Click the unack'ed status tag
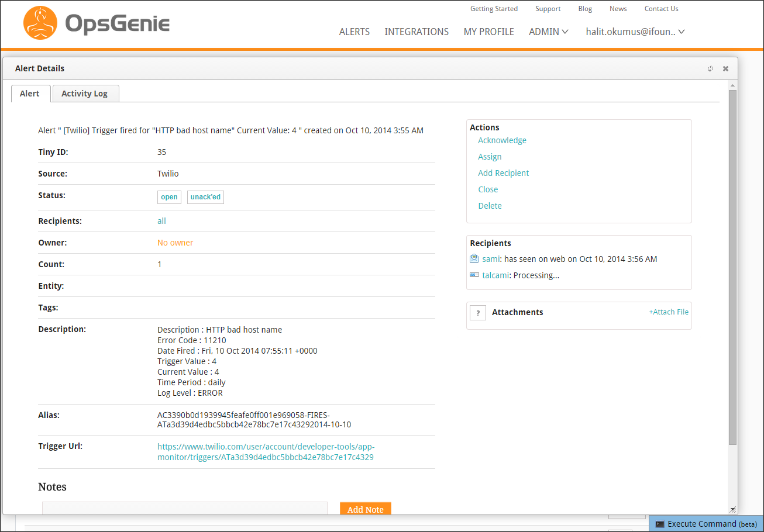This screenshot has width=764, height=532. [205, 197]
